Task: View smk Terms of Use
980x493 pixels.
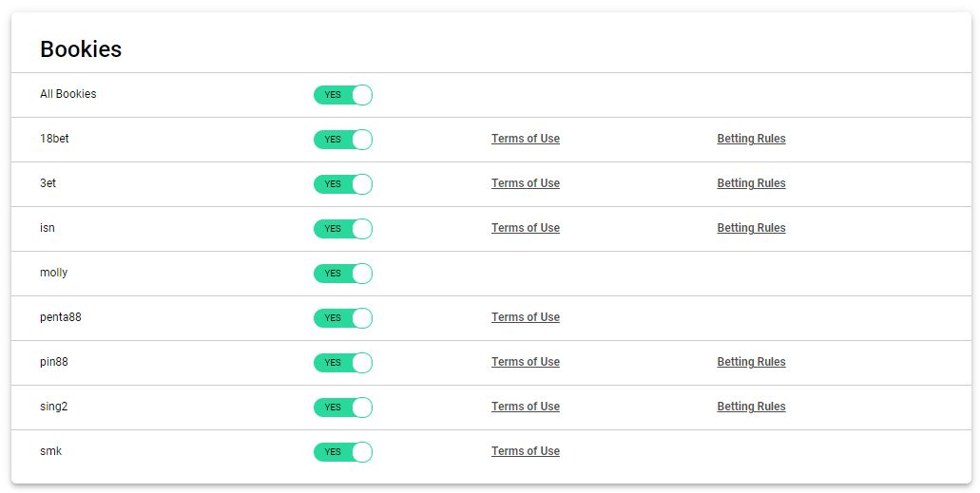Action: click(526, 451)
